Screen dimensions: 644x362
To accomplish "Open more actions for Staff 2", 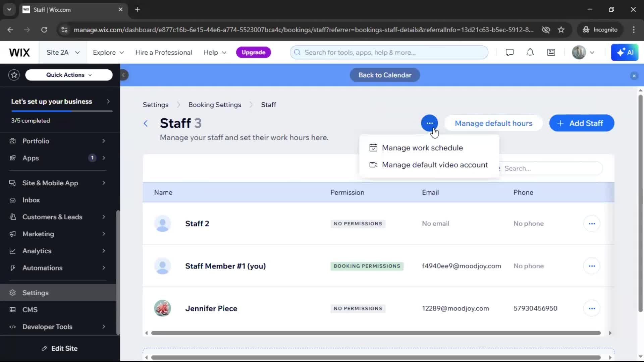I will (x=592, y=224).
